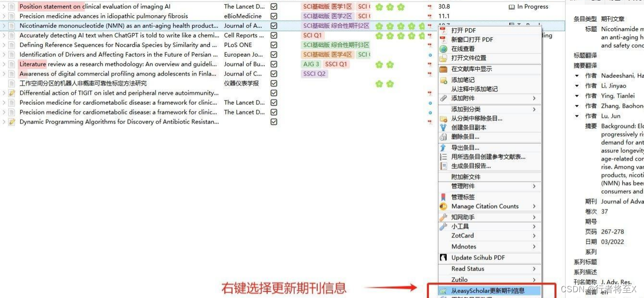
Task: Click impact factor 30.8 in first row
Action: coord(444,7)
